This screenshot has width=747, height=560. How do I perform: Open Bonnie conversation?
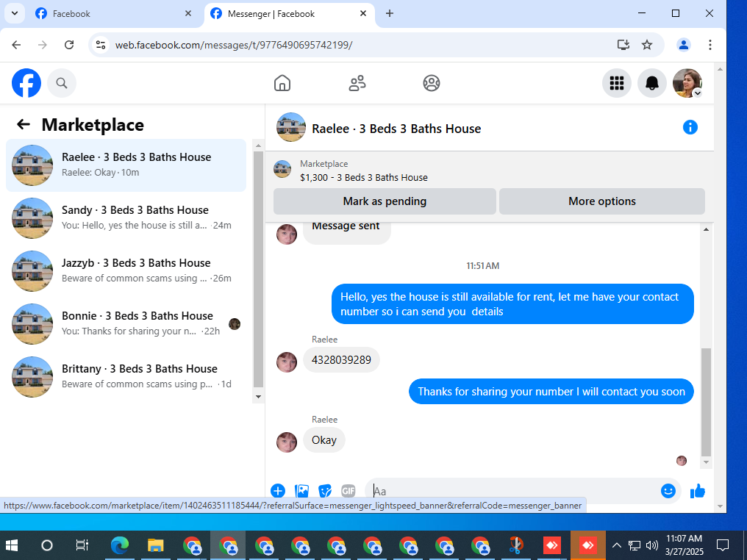(126, 324)
